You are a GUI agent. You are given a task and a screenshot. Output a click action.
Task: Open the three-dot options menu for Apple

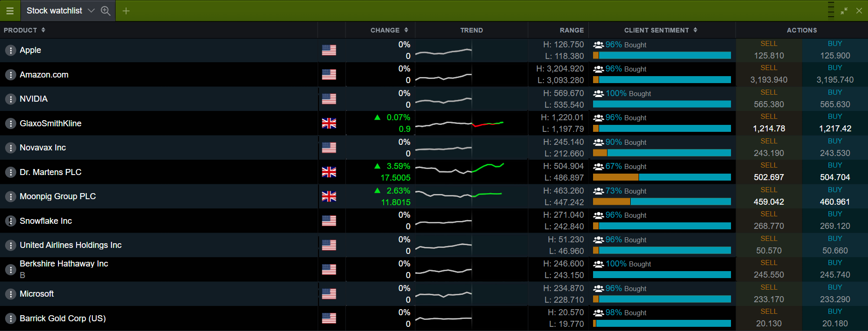[x=10, y=50]
